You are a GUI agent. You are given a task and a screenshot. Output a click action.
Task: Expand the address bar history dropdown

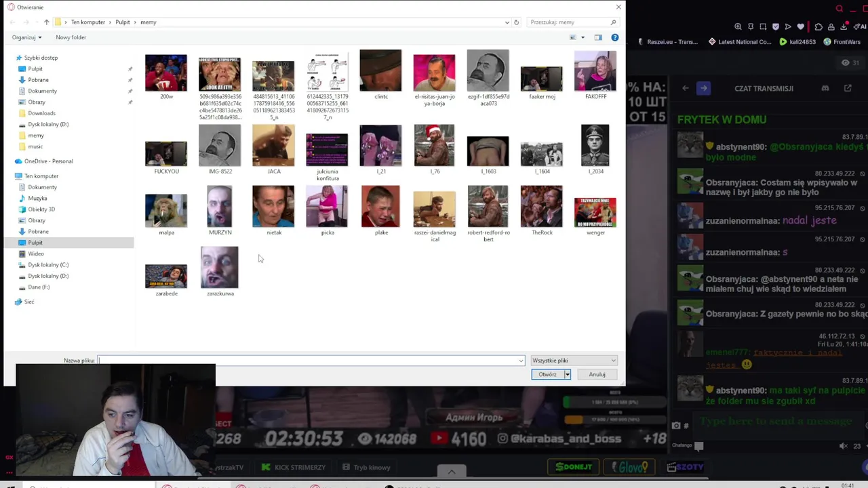click(507, 22)
